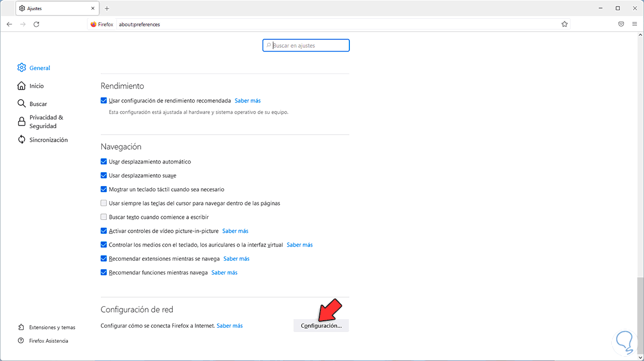
Task: Open Extensiones y temas puzzle icon
Action: pyautogui.click(x=21, y=327)
